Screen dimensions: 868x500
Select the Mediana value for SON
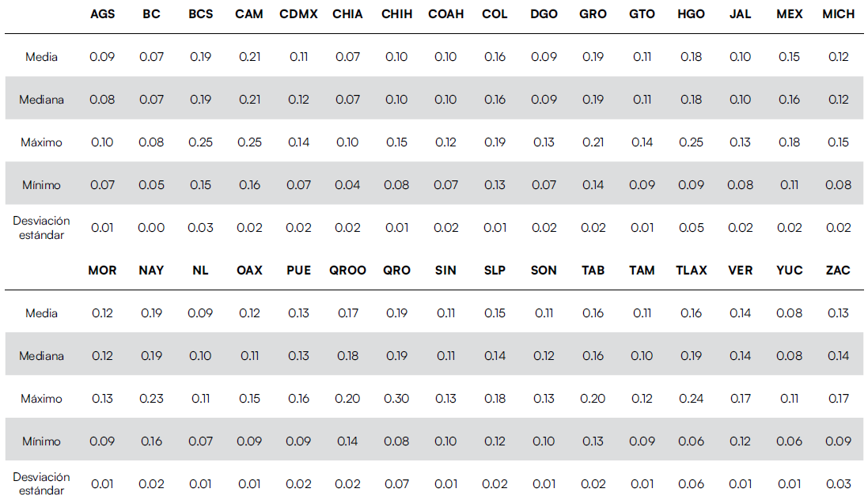point(544,356)
